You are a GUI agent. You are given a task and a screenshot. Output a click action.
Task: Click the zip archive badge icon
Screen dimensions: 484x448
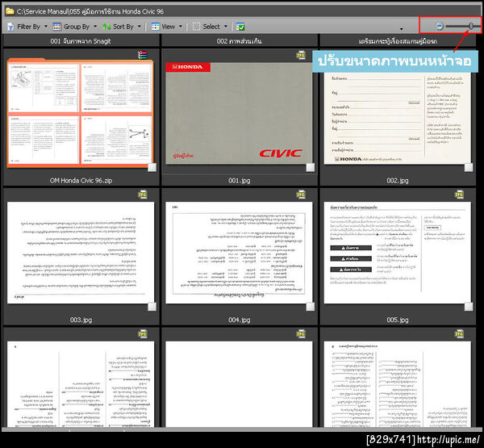click(143, 55)
